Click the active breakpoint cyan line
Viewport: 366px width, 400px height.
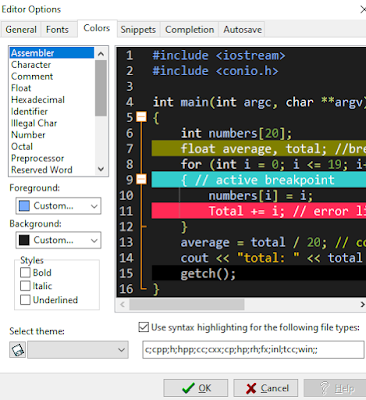click(x=259, y=180)
